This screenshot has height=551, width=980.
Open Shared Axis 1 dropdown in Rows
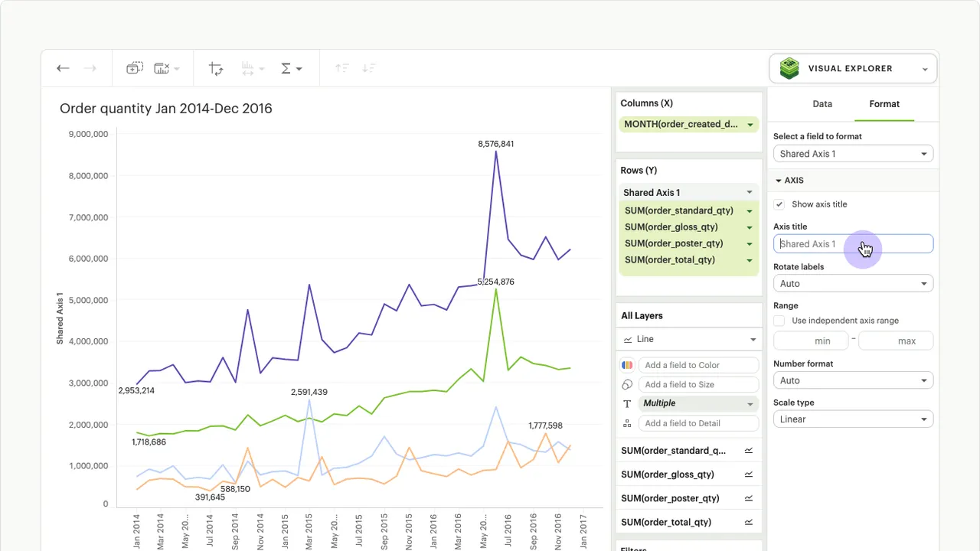tap(750, 193)
